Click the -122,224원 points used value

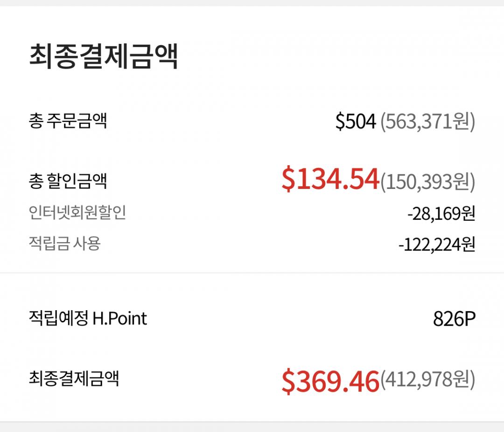click(x=436, y=244)
